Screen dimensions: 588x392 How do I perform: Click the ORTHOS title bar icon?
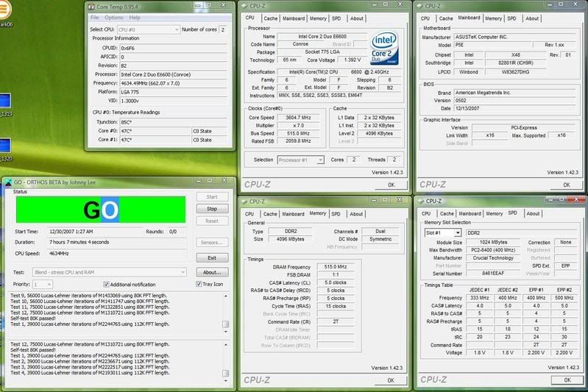click(8, 182)
